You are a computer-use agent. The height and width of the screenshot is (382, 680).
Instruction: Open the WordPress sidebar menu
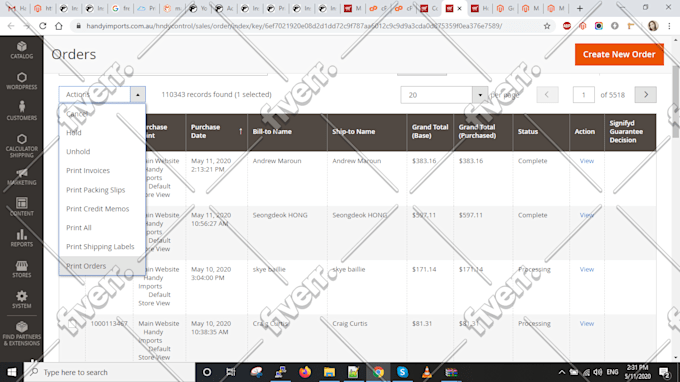22,81
